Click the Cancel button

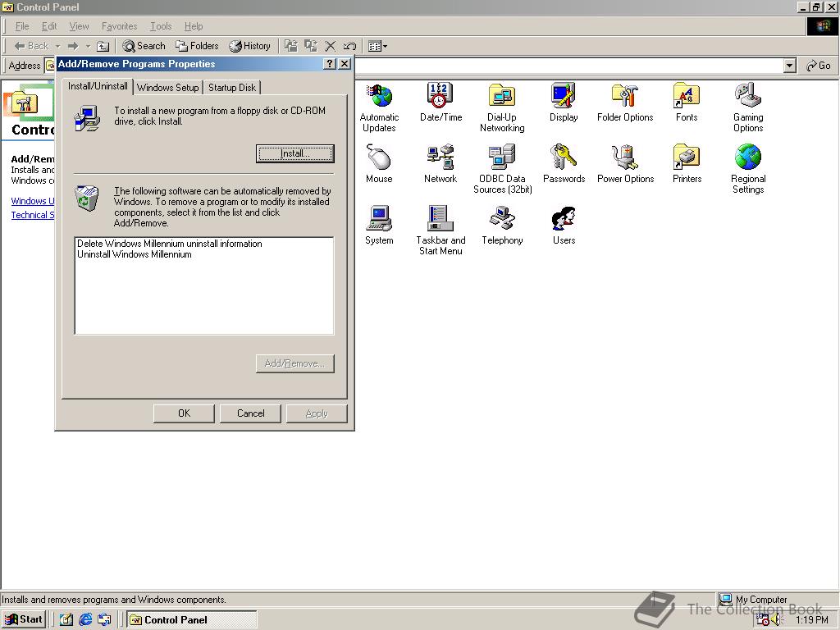[x=250, y=413]
